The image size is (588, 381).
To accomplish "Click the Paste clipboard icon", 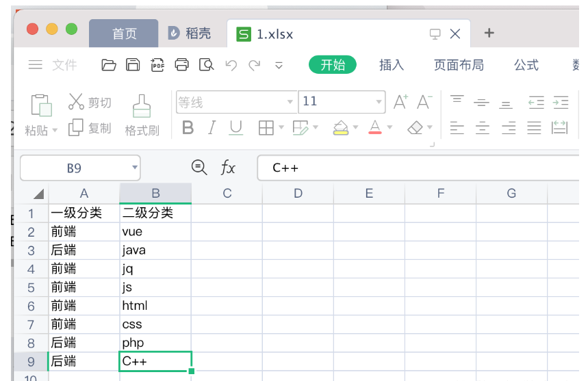I will (41, 105).
